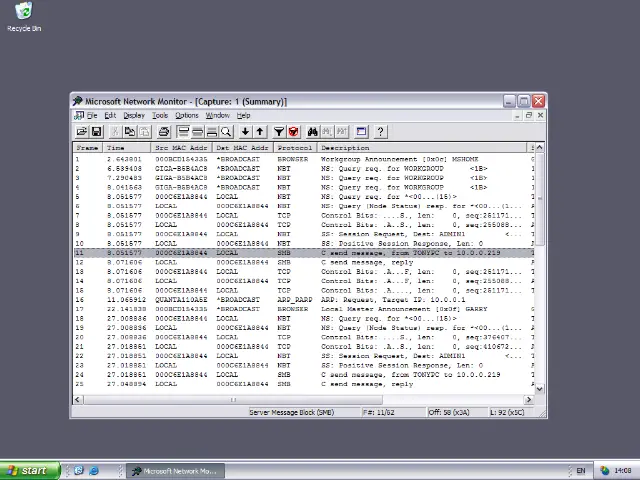Click Microsoft Network Monitor taskbar button
640x480 pixels.
(x=176, y=471)
